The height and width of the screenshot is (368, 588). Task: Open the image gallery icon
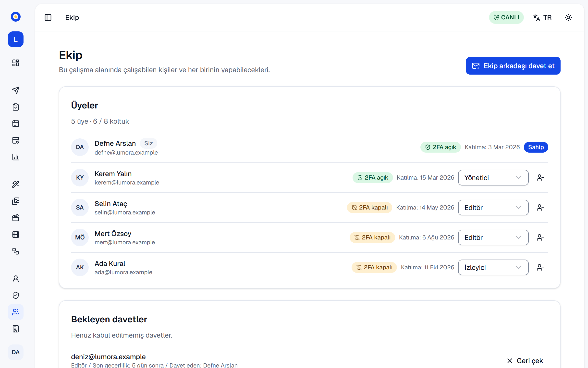(x=16, y=201)
